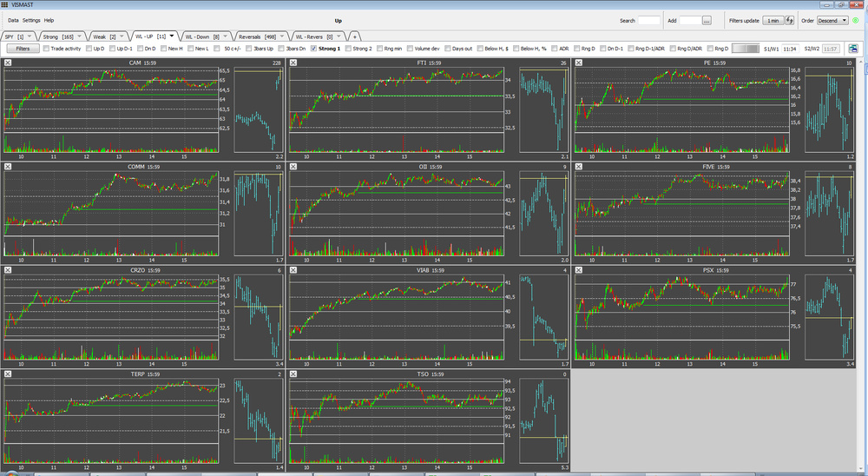The width and height of the screenshot is (868, 476).
Task: Tick the Up D checkbox
Action: tap(89, 49)
